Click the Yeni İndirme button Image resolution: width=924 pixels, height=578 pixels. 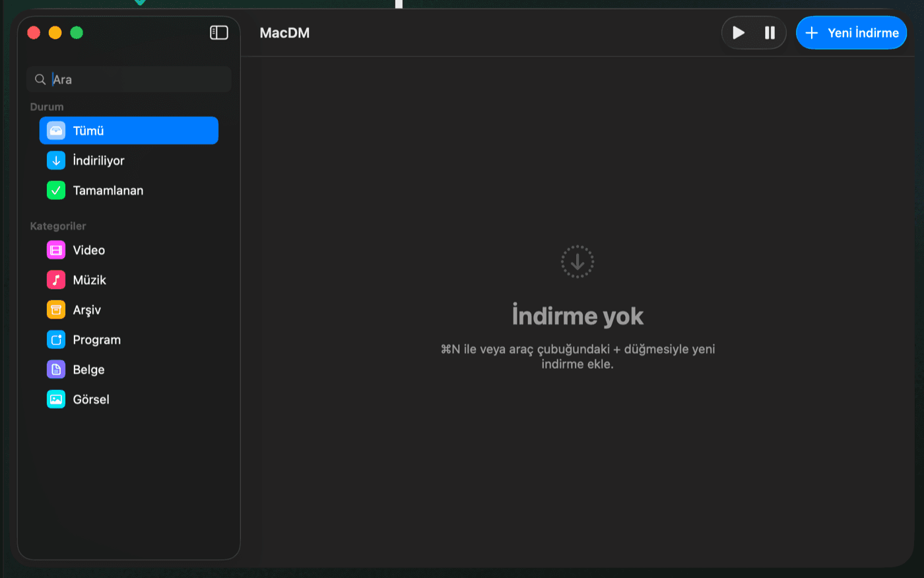[851, 32]
